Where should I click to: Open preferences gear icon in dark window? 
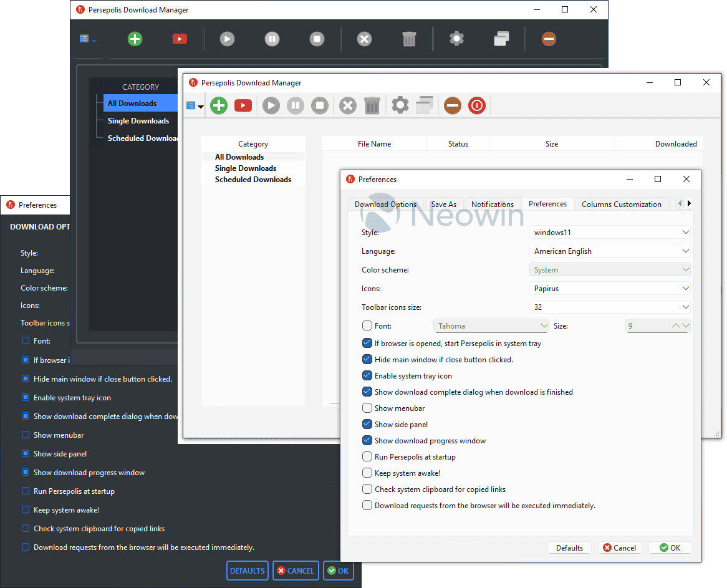(456, 39)
